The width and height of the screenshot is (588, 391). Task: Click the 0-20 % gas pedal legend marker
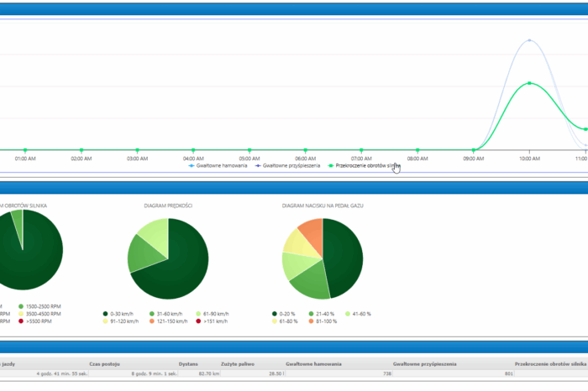point(274,314)
